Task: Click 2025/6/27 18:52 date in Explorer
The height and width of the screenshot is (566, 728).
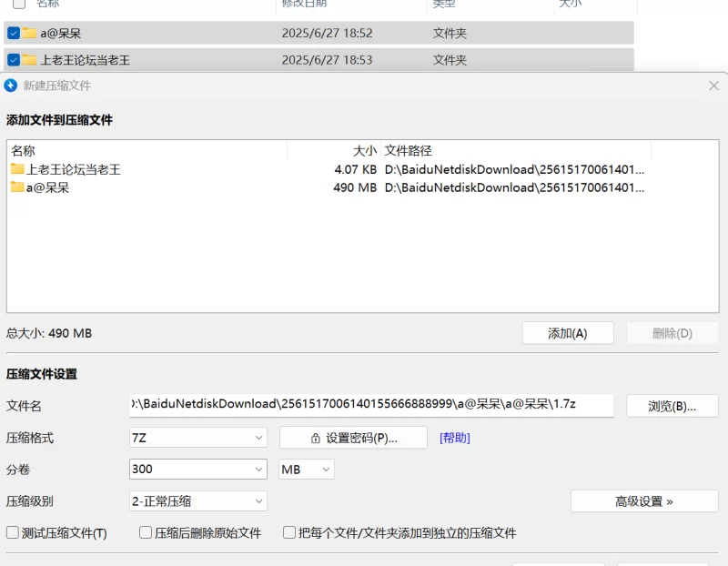Action: (327, 33)
